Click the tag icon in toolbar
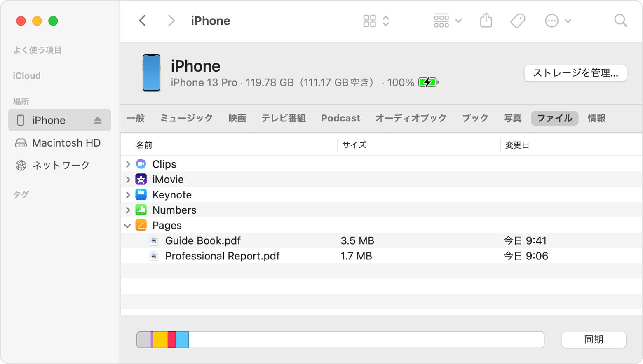 [518, 21]
